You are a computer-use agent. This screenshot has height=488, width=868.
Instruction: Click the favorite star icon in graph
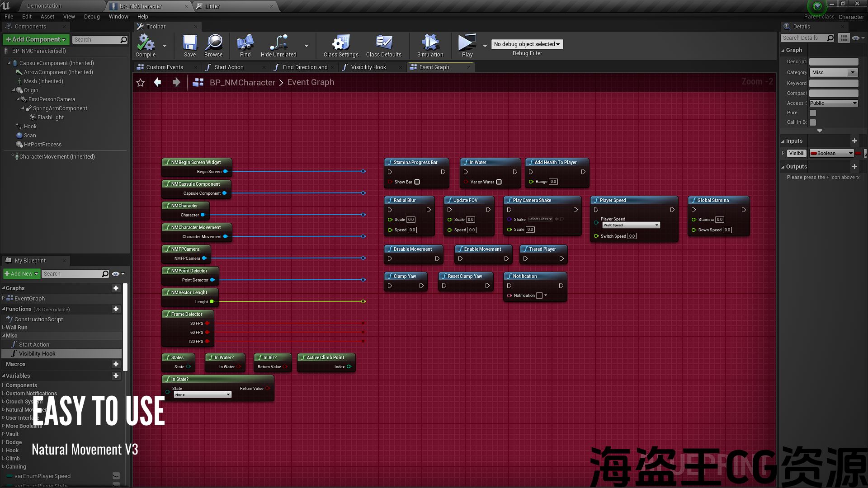coord(141,83)
